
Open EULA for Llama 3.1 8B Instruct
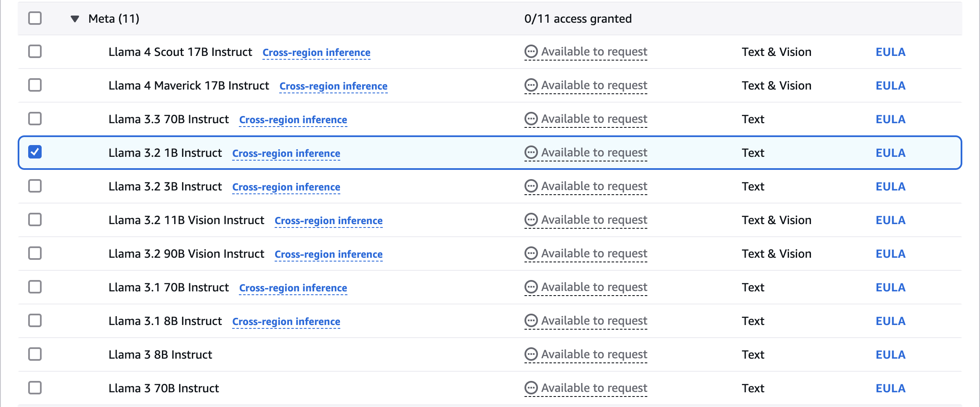coord(890,321)
